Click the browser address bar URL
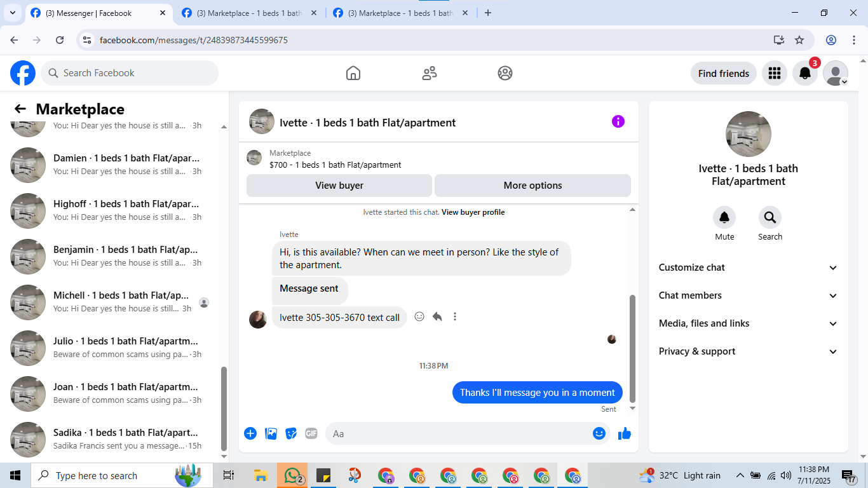This screenshot has width=868, height=488. (x=194, y=40)
